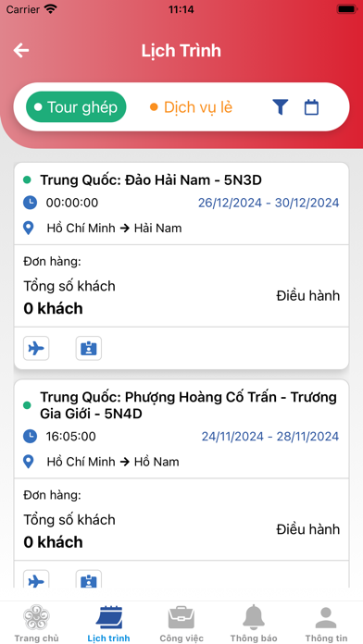
Task: Open Trung Quốc: Đảo Hải Nam - 5N3D tour
Action: pyautogui.click(x=151, y=180)
